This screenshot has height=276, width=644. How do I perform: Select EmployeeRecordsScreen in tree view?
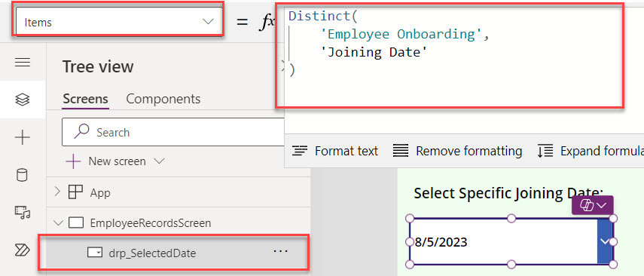click(151, 223)
